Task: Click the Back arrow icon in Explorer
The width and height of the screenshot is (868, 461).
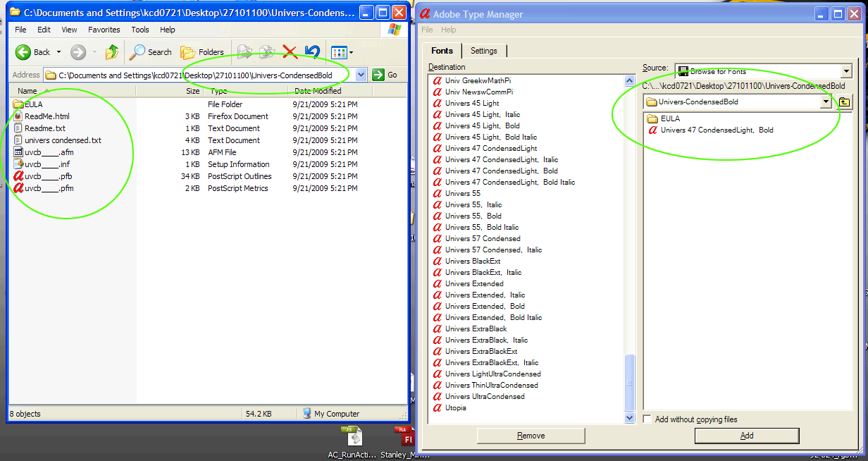Action: tap(23, 51)
